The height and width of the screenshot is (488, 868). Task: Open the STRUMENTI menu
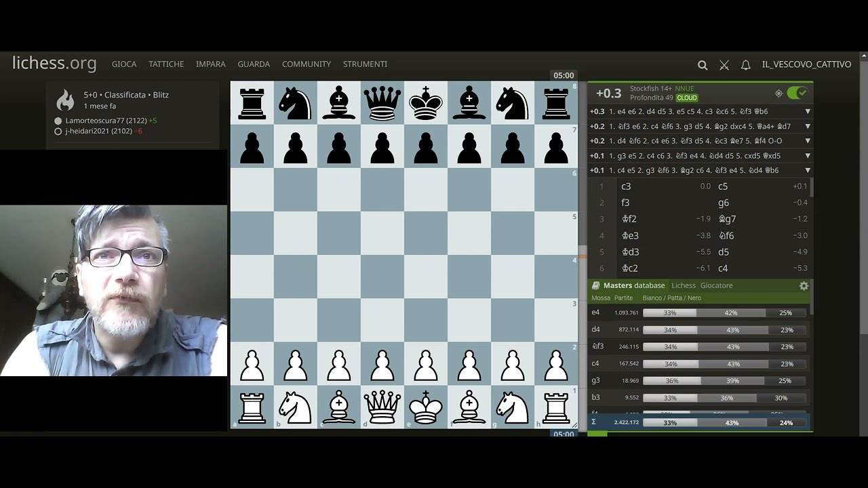(365, 64)
